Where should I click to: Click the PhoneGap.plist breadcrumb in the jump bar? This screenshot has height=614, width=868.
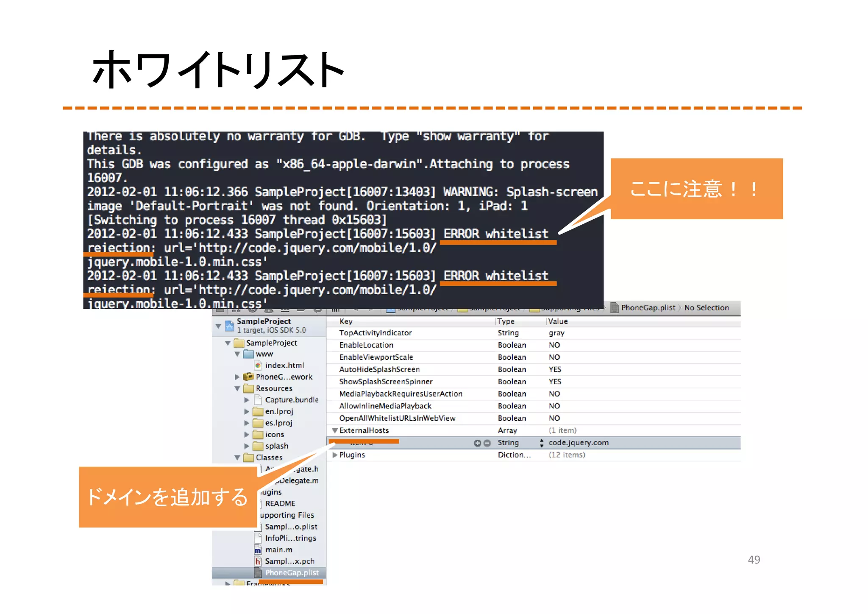click(x=648, y=308)
